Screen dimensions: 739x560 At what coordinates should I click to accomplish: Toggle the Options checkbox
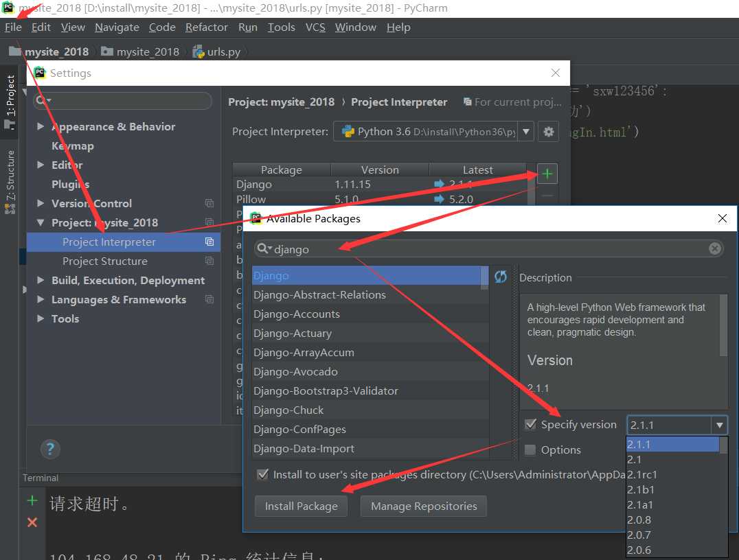click(530, 450)
